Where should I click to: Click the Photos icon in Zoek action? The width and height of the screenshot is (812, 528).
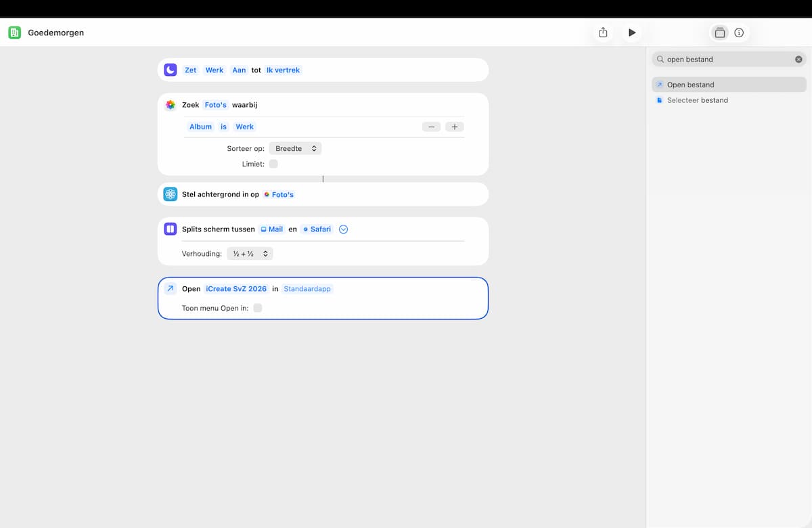coord(171,105)
